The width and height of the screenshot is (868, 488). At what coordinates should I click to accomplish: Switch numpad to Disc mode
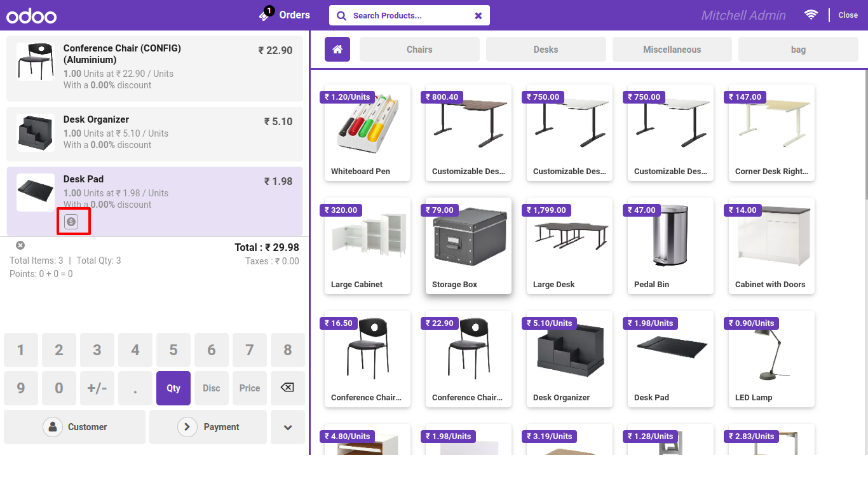point(212,388)
